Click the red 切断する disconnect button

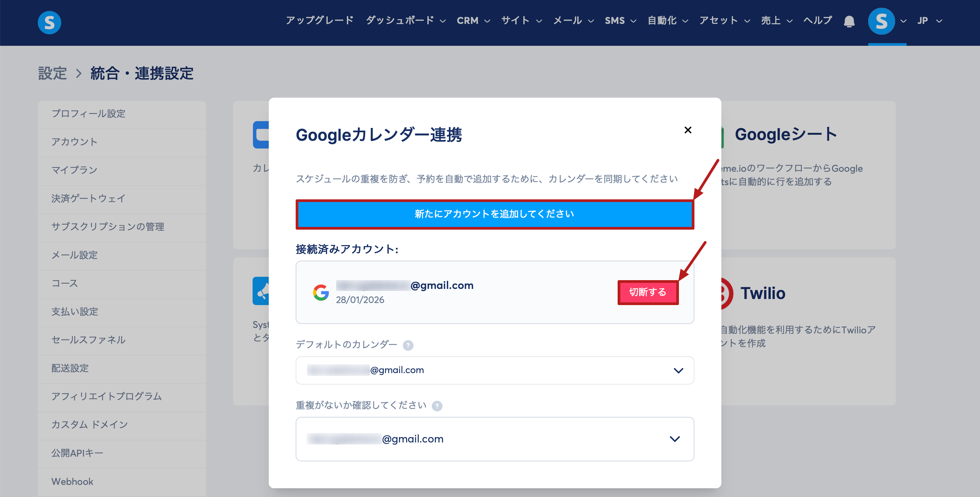coord(648,292)
